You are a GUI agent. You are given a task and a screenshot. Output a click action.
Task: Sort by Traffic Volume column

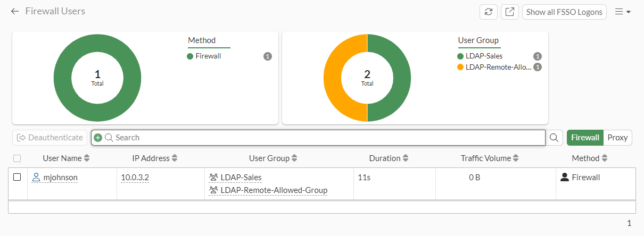pos(515,158)
